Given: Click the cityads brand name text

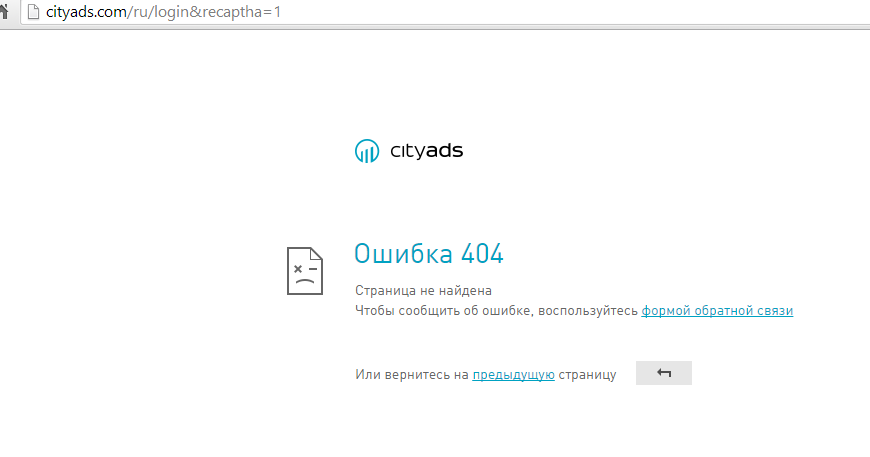Looking at the screenshot, I should pos(426,151).
